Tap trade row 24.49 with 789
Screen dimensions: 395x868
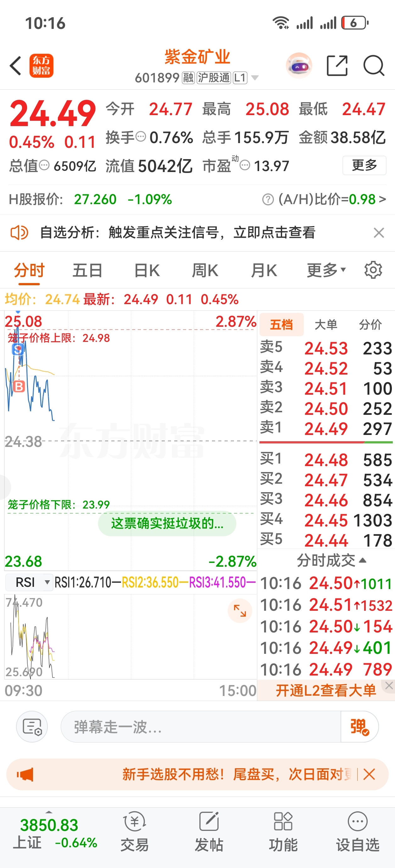point(326,669)
